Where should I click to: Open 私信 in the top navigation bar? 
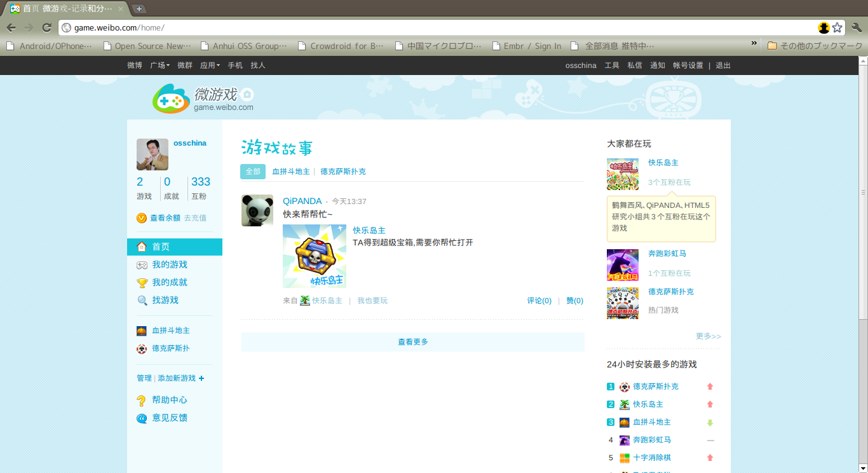click(x=635, y=65)
